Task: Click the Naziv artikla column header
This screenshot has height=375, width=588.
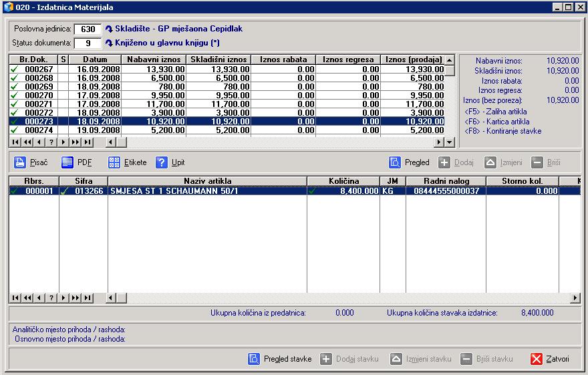Action: tap(207, 181)
